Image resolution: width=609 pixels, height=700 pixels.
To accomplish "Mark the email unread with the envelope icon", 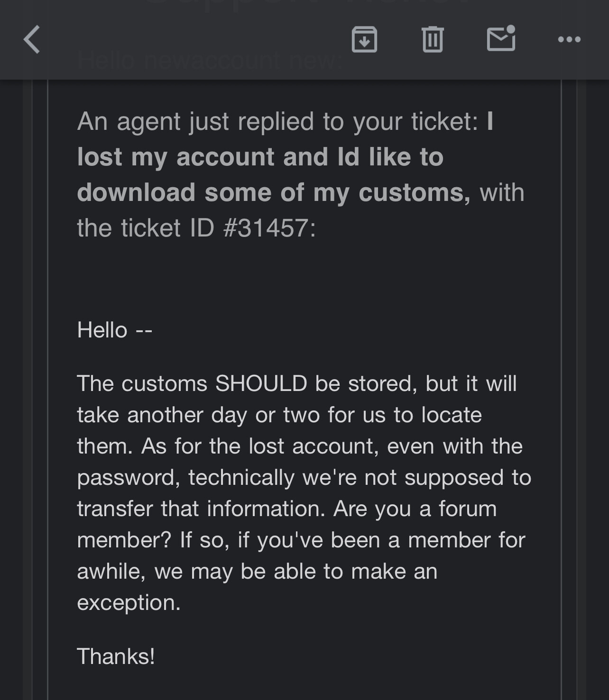I will [502, 38].
